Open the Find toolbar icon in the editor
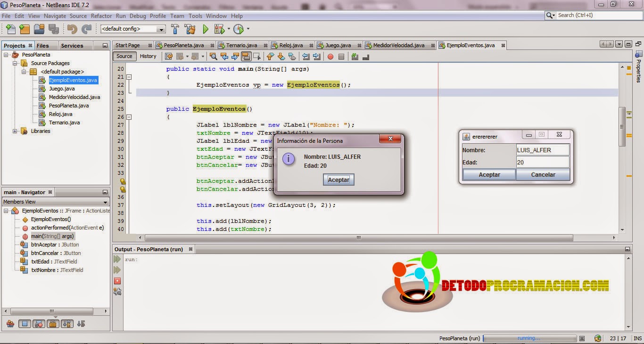 pos(214,56)
